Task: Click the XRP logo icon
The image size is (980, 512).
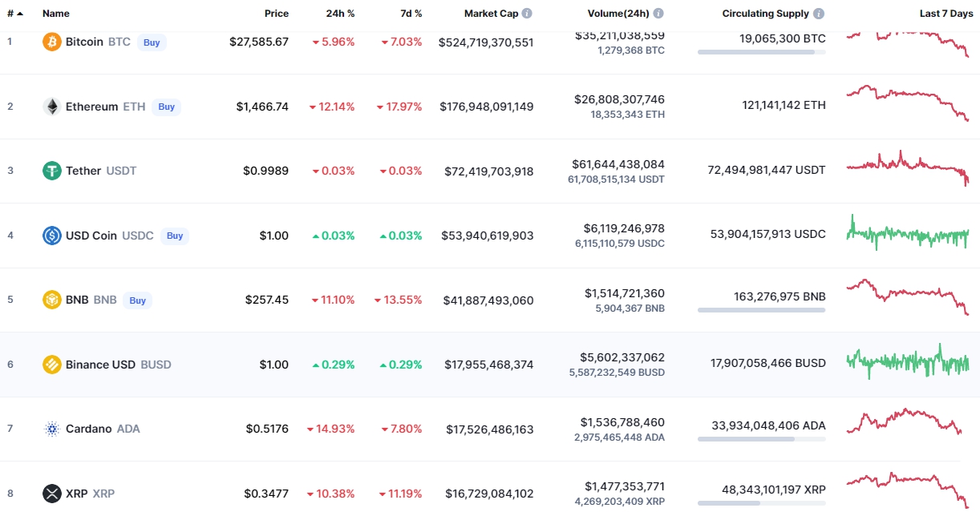Action: [52, 494]
